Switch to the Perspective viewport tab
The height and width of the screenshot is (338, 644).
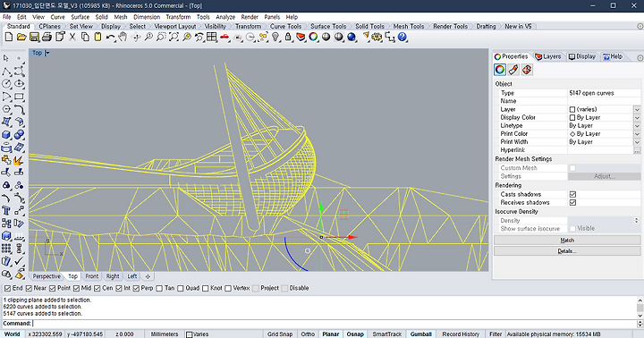tap(47, 276)
